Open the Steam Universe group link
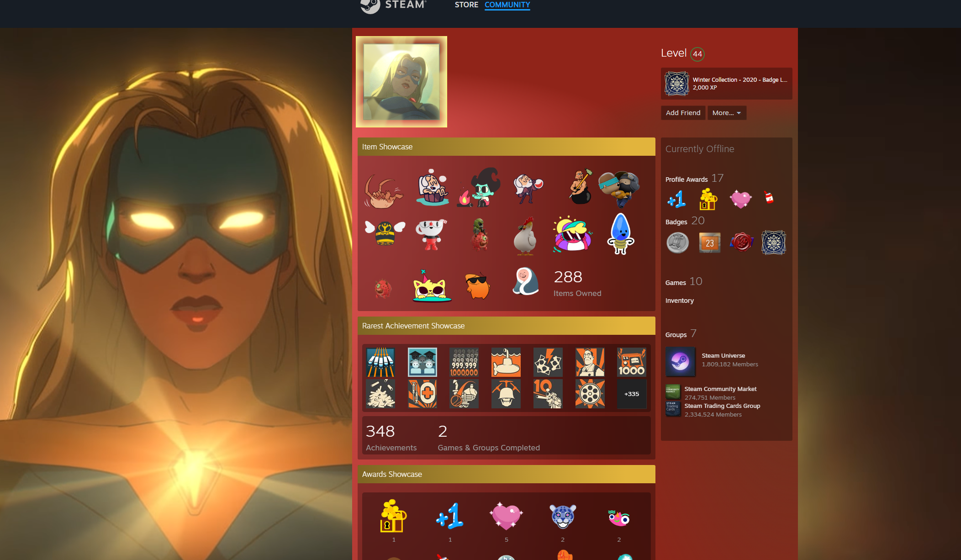This screenshot has height=560, width=961. tap(723, 355)
